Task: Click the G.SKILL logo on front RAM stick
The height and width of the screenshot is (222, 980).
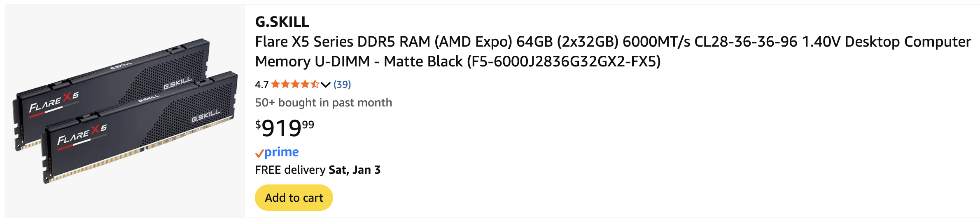Action: click(205, 116)
